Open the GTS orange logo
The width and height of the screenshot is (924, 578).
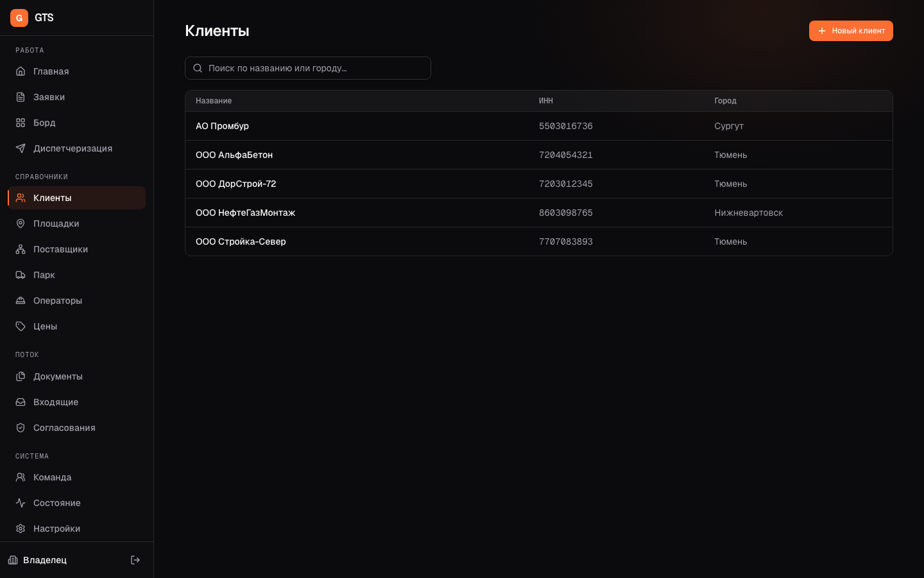(x=19, y=18)
